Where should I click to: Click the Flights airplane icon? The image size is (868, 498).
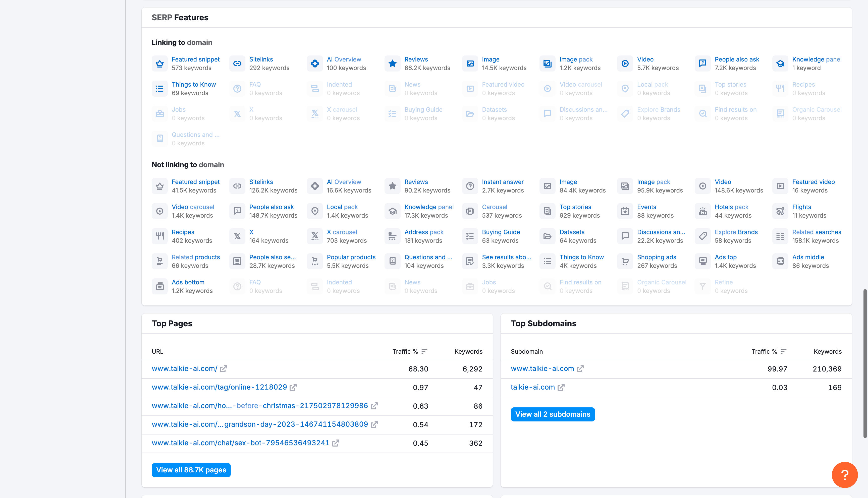[780, 211]
